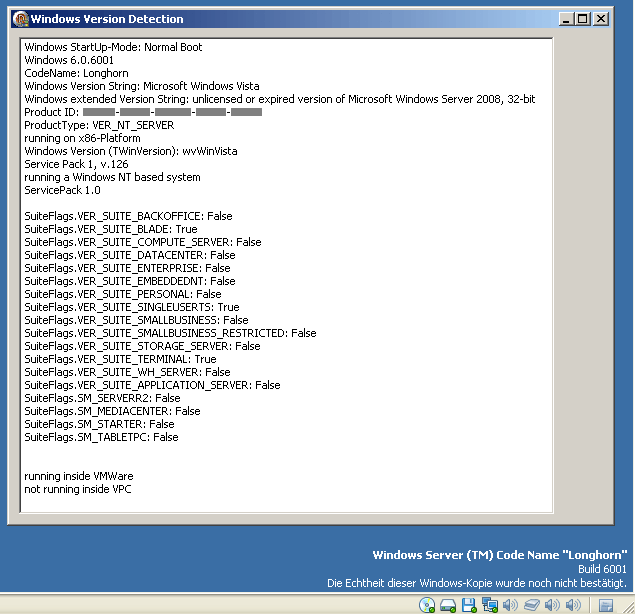Click the VER_SUITE_PERSONAL: False line

[x=123, y=294]
